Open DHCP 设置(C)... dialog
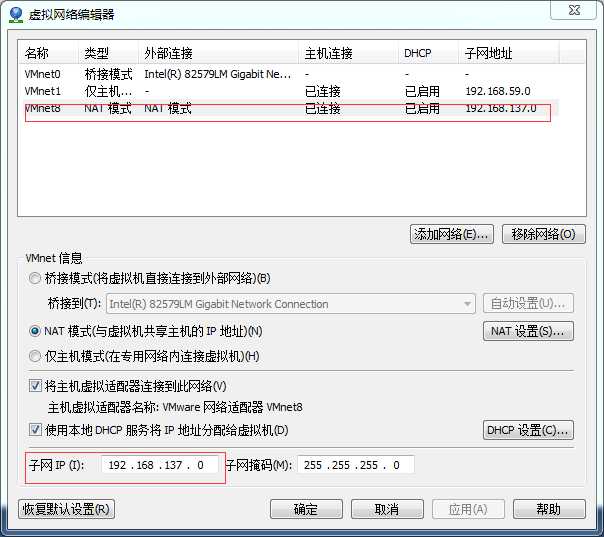The width and height of the screenshot is (604, 537). (528, 430)
